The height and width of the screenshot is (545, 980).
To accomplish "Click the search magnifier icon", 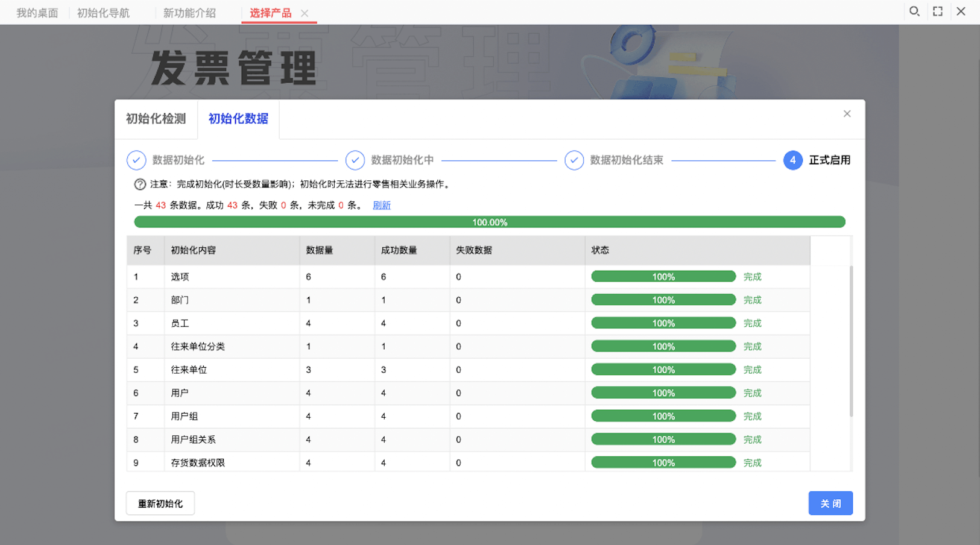I will pyautogui.click(x=914, y=11).
